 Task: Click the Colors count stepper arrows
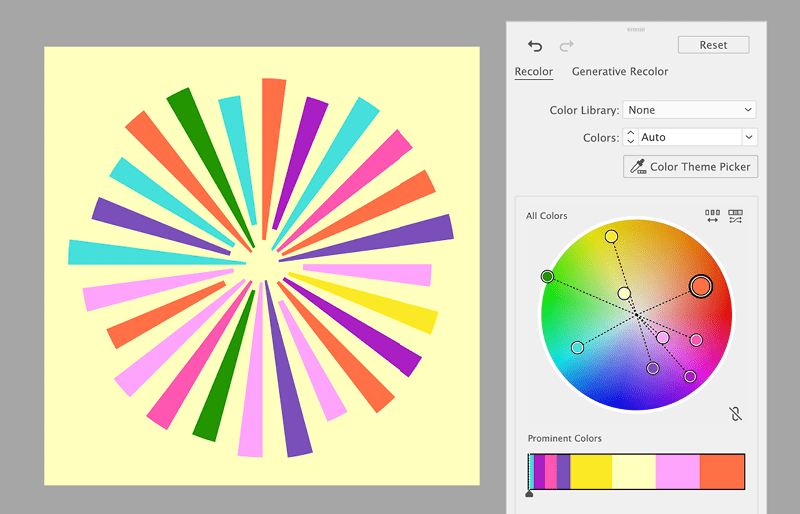tap(631, 137)
